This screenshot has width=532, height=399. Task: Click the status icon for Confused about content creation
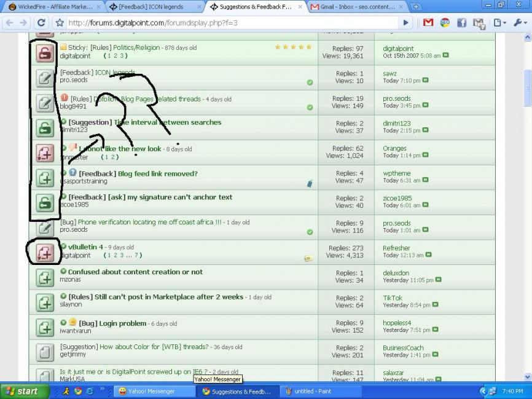click(x=45, y=277)
